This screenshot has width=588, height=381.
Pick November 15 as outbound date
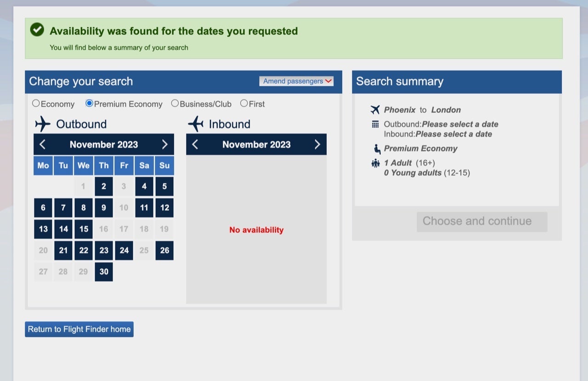(x=84, y=229)
